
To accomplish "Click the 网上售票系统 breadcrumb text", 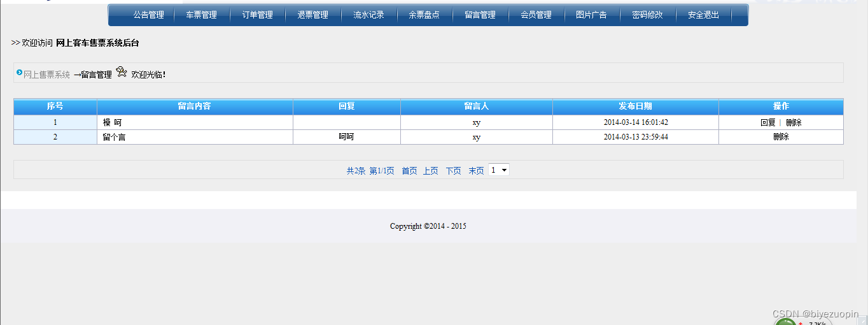I will 46,75.
